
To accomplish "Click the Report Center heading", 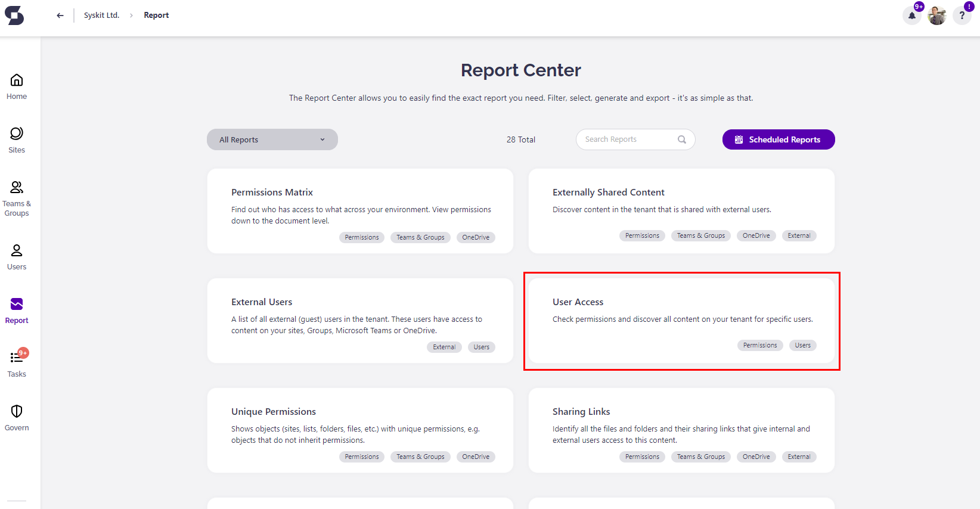I will (521, 70).
